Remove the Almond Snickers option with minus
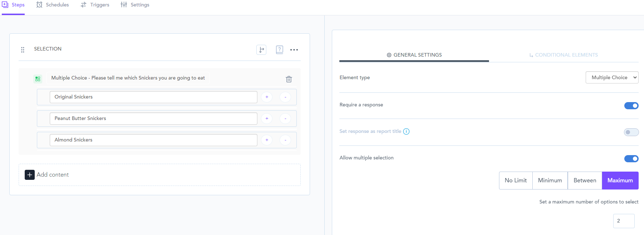Image resolution: width=644 pixels, height=235 pixels. tap(285, 140)
